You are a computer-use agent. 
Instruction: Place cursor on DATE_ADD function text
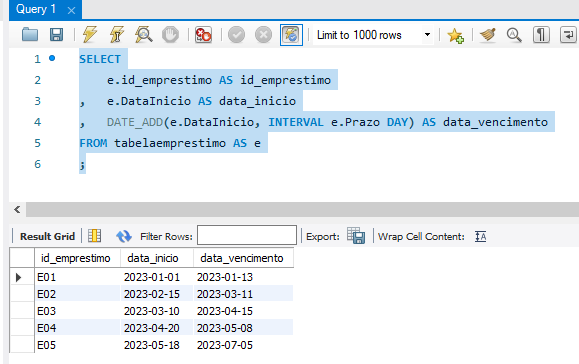[135, 122]
